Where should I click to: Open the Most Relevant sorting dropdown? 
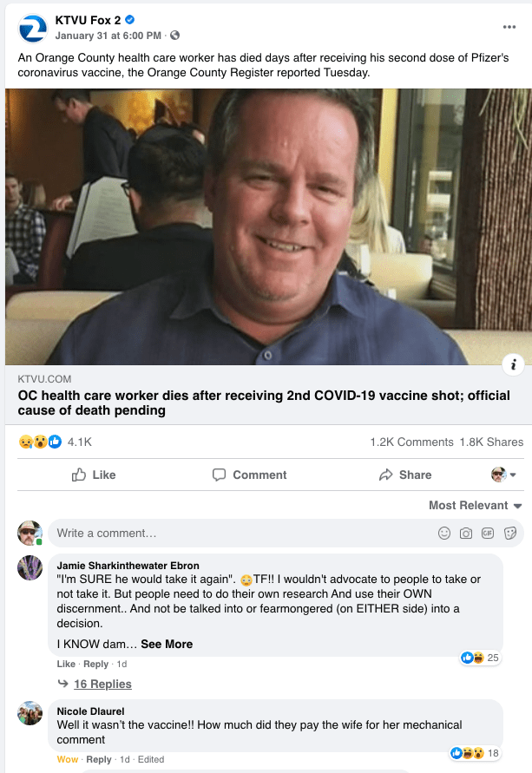(476, 505)
